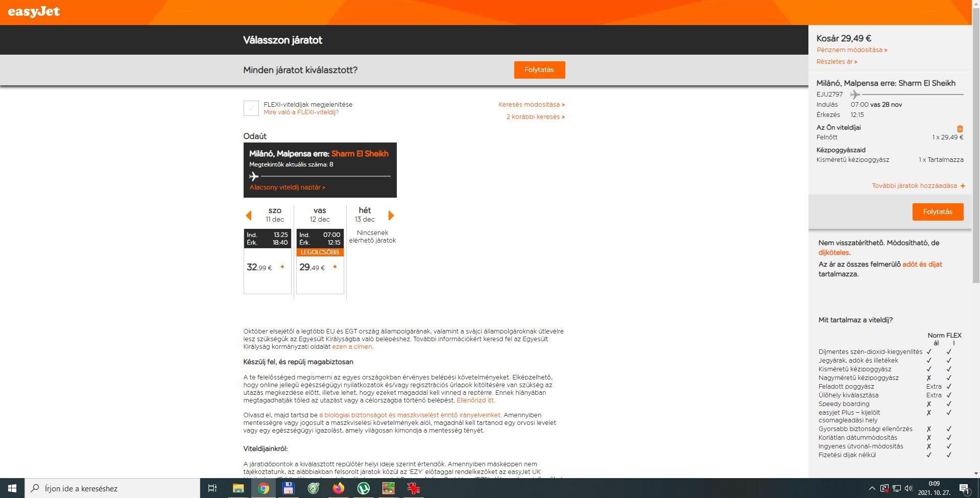Go to next dates with the right arrow
The height and width of the screenshot is (498, 980).
[391, 216]
